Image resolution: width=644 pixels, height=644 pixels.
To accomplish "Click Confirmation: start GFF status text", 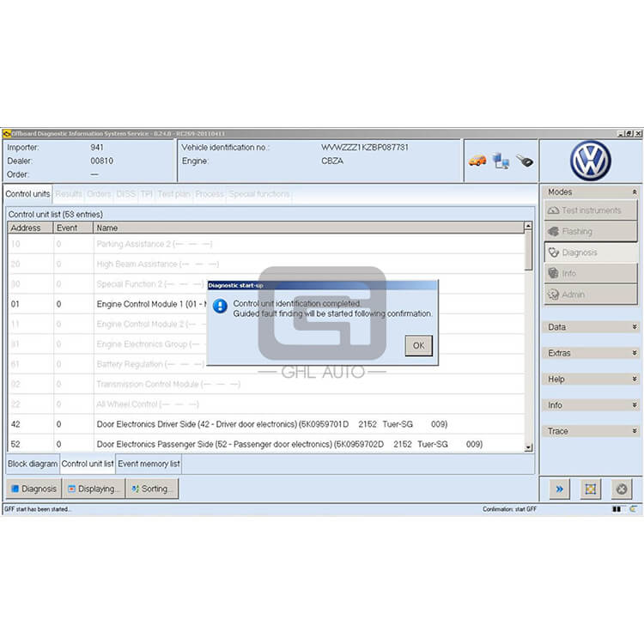I will (x=509, y=509).
